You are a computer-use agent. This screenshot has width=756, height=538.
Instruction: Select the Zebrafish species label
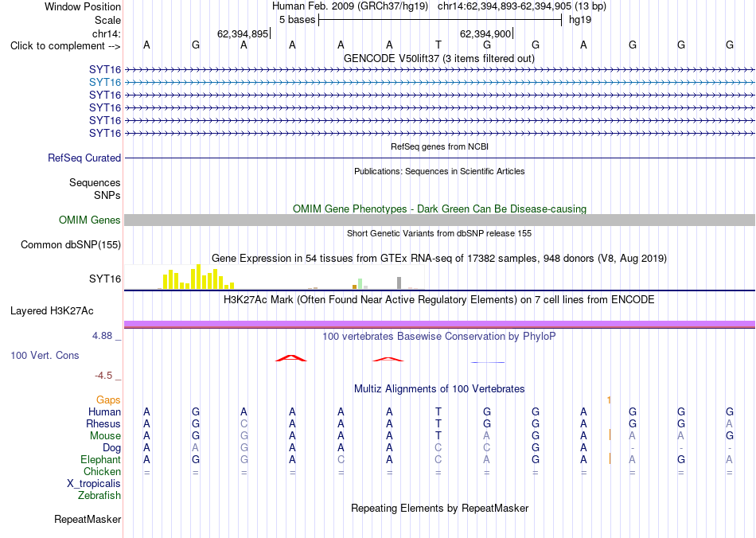(99, 496)
